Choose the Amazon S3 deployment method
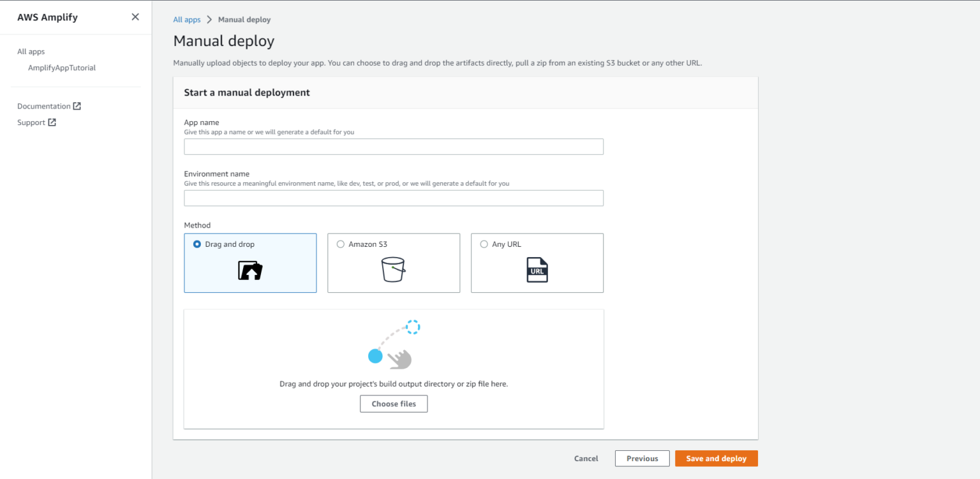This screenshot has height=479, width=980. point(340,244)
